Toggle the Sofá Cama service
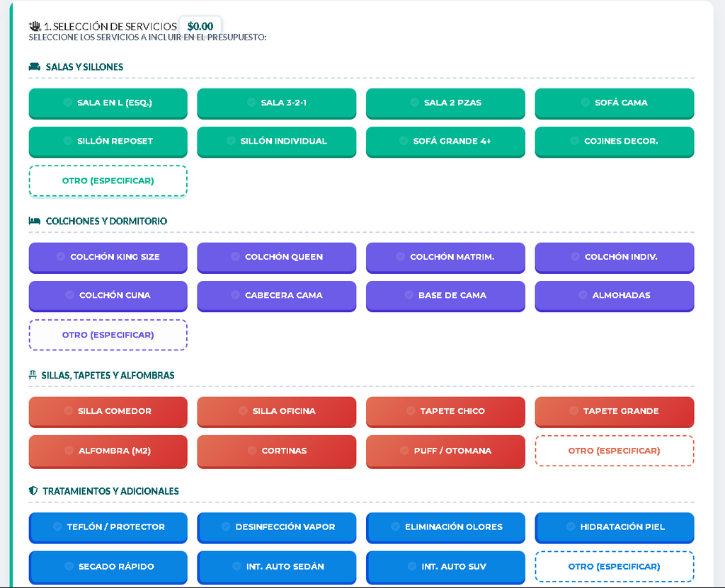Viewport: 725px width, 588px height. [614, 103]
